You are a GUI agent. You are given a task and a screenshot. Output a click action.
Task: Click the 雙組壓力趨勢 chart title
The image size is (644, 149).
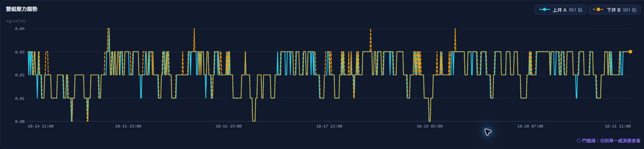pos(22,9)
